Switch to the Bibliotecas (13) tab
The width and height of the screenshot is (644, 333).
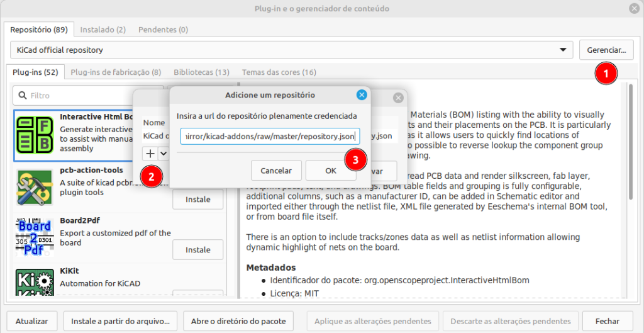coord(201,72)
